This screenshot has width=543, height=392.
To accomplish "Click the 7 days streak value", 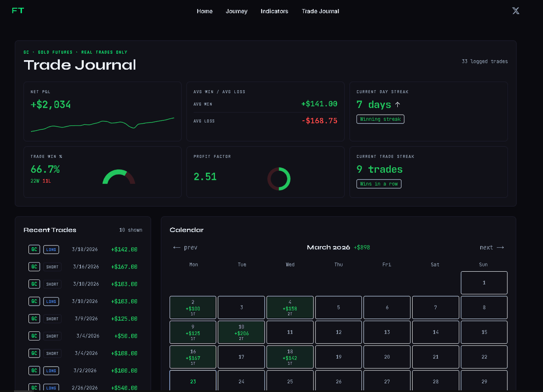I will pyautogui.click(x=374, y=105).
